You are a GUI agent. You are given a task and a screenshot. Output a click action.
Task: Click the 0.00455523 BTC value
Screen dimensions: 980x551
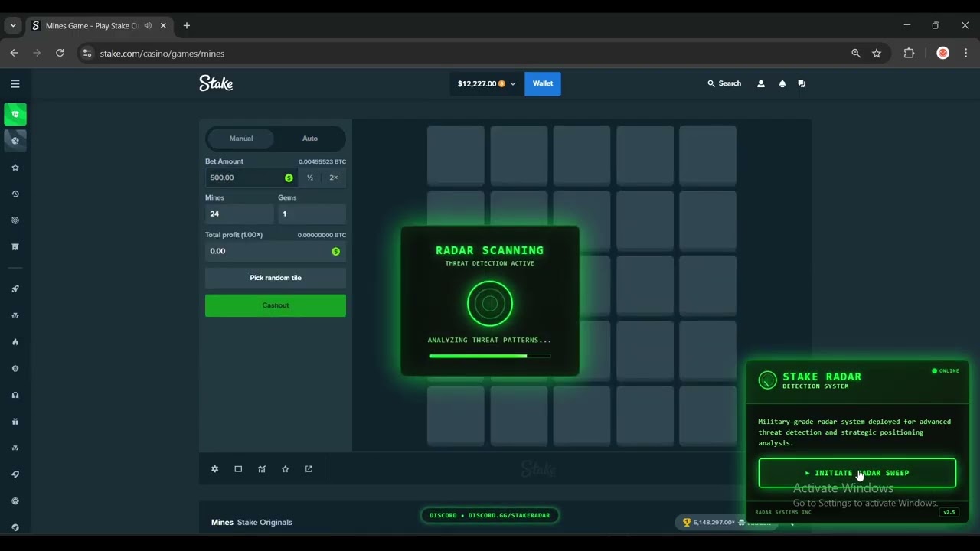322,161
